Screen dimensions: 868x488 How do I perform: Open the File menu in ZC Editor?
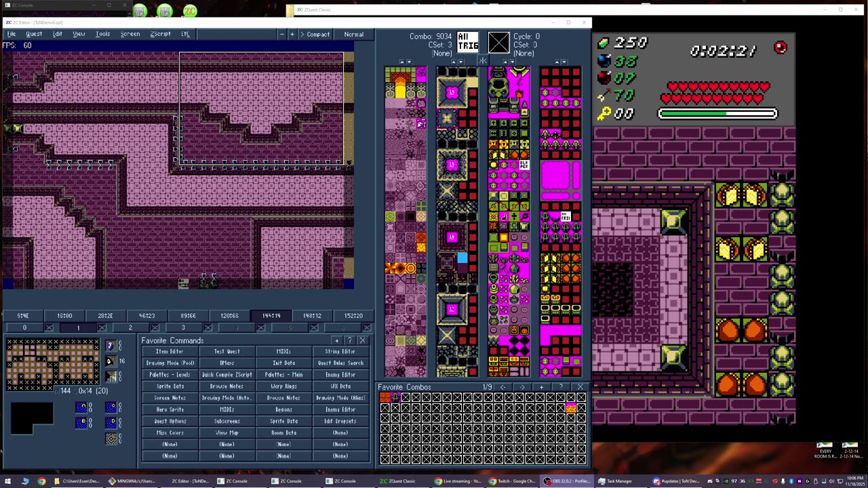[12, 34]
